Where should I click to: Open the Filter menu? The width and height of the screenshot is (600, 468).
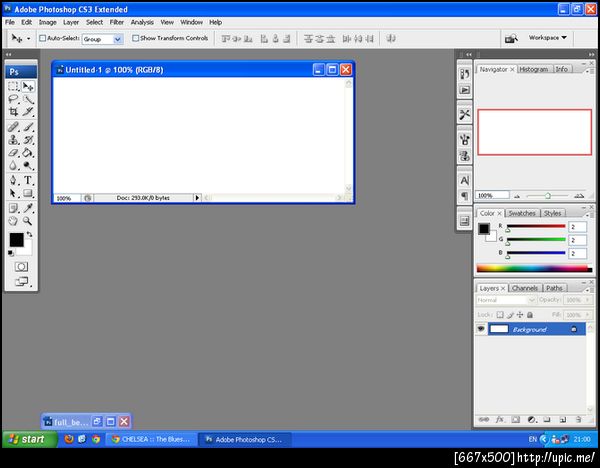coord(117,22)
